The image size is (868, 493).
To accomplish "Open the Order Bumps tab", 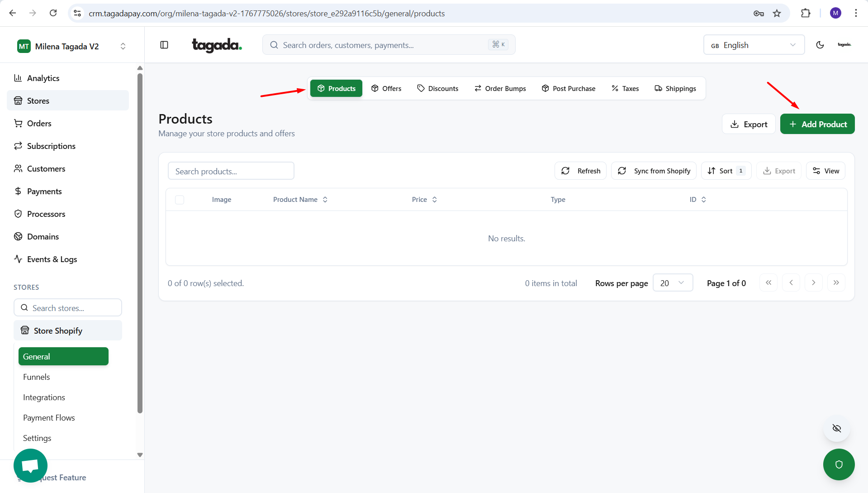I will click(500, 89).
